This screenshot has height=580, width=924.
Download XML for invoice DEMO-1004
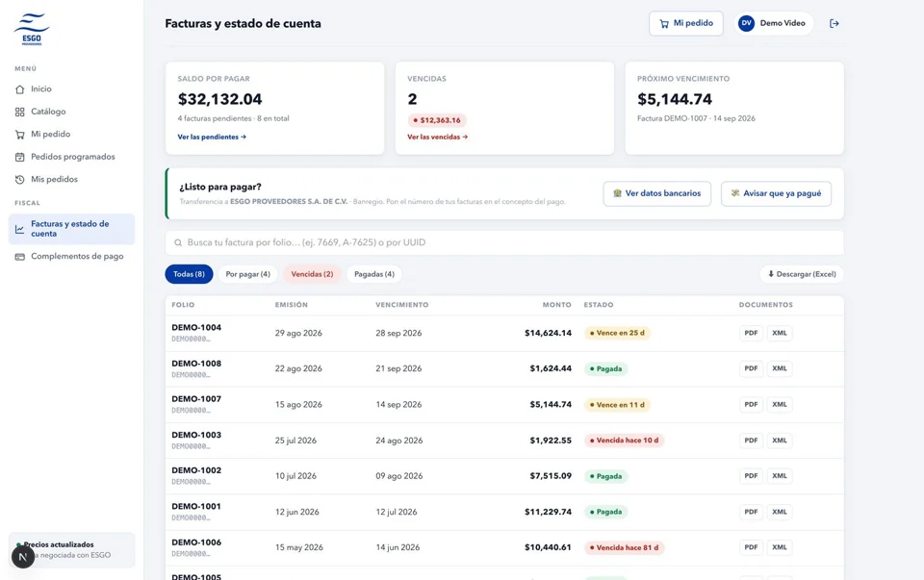(x=780, y=333)
